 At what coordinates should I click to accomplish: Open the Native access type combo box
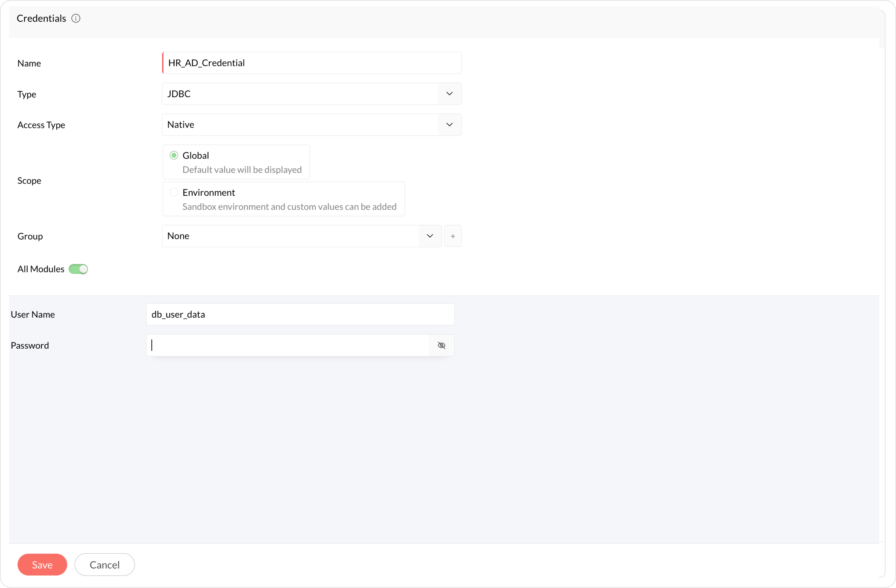(x=300, y=124)
